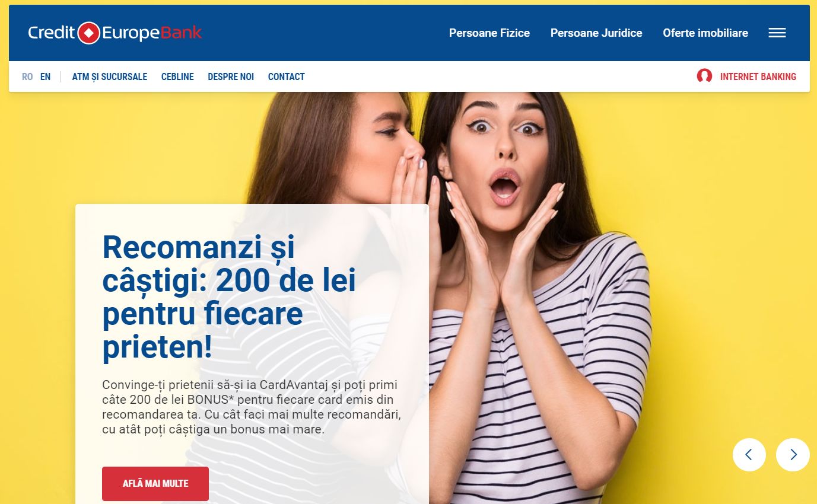The image size is (817, 504).
Task: Open Oferte imobiliare menu
Action: tap(705, 33)
